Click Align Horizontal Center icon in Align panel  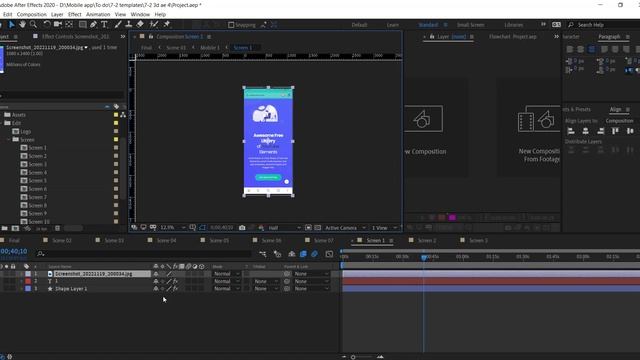[586, 131]
